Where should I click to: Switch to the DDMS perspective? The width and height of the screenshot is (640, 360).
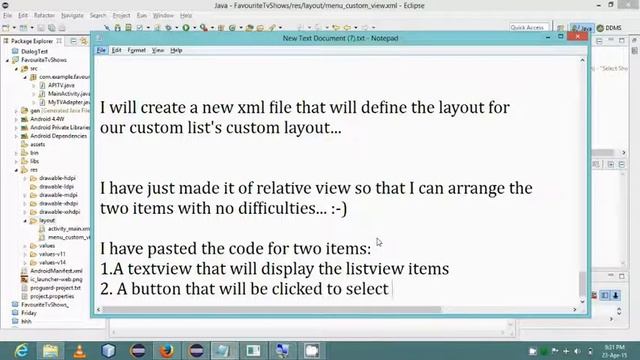609,28
